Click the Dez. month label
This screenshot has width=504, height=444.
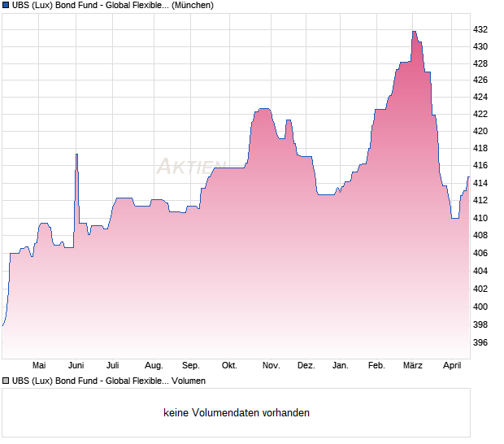click(x=306, y=365)
